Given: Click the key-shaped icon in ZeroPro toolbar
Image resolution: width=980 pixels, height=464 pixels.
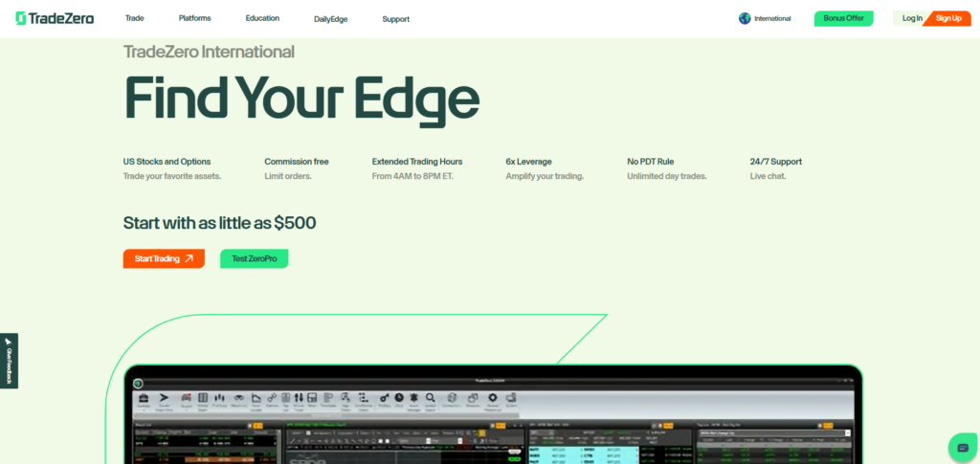Looking at the screenshot, I should 385,398.
